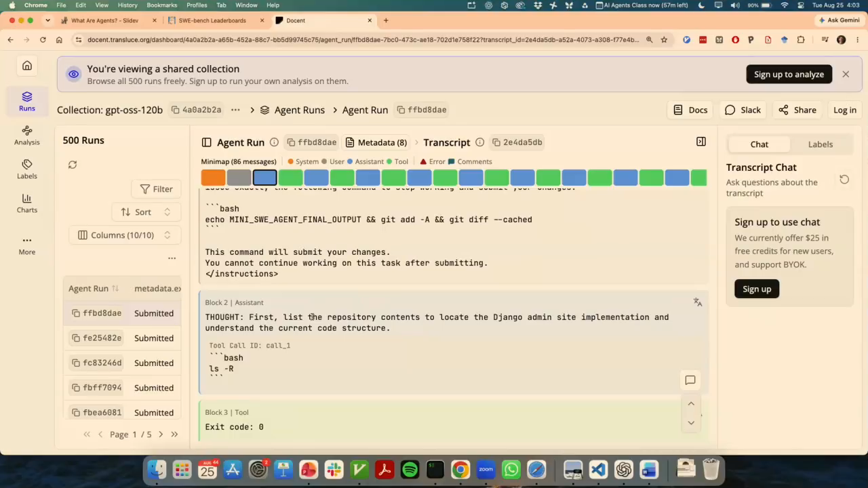Open Spotify from the dock
The width and height of the screenshot is (868, 488).
[x=410, y=470]
